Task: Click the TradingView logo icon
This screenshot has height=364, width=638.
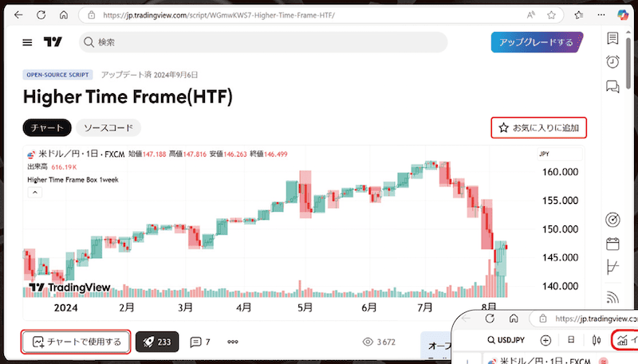Action: [53, 42]
